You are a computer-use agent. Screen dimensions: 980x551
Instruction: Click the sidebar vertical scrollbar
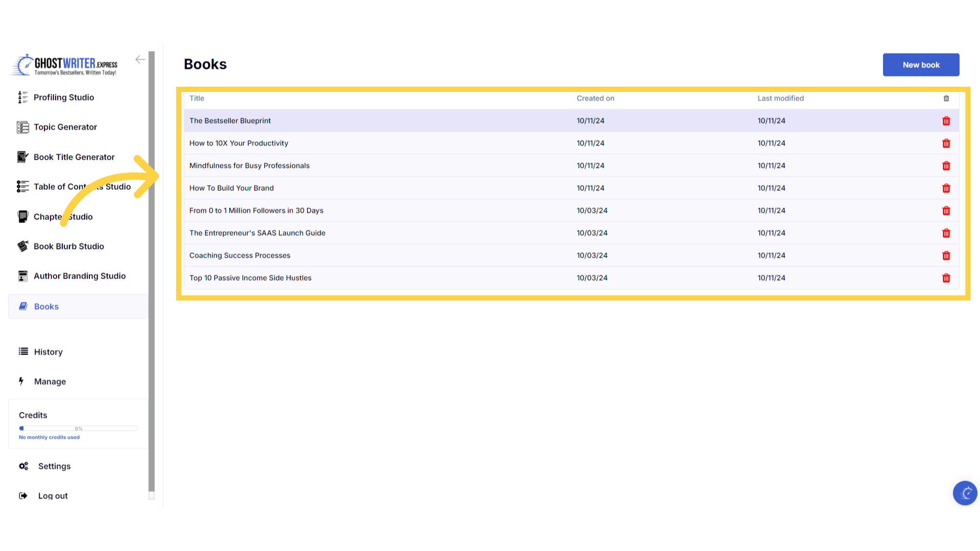pyautogui.click(x=152, y=270)
